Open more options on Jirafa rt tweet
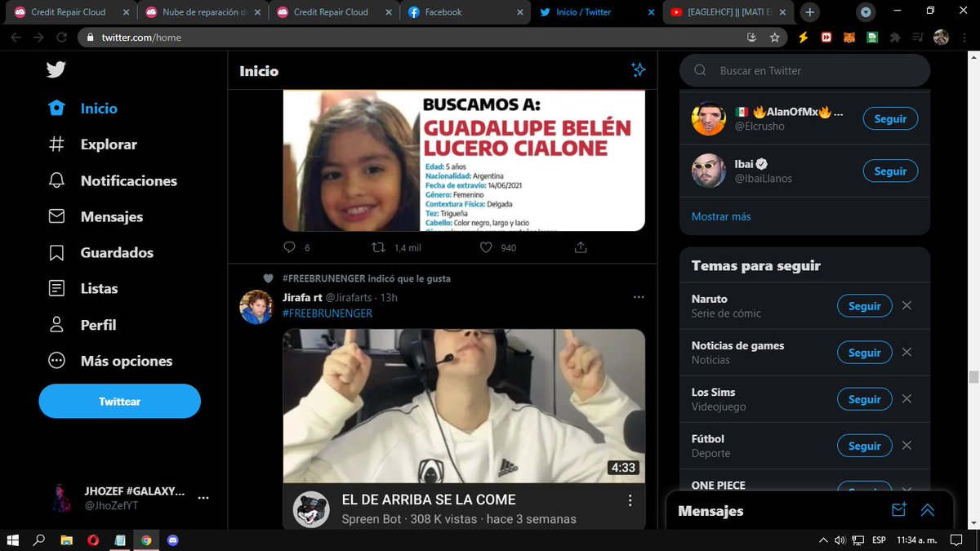This screenshot has height=551, width=980. [639, 297]
